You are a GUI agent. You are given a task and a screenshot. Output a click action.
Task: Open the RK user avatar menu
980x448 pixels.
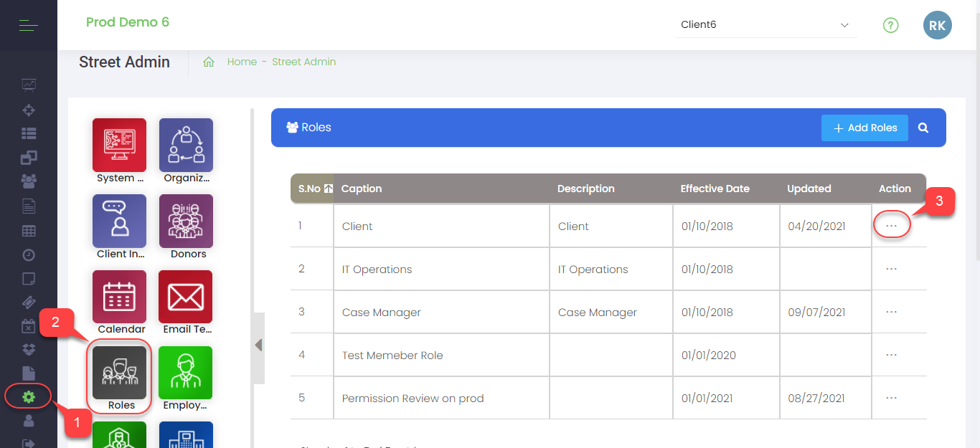click(x=937, y=25)
